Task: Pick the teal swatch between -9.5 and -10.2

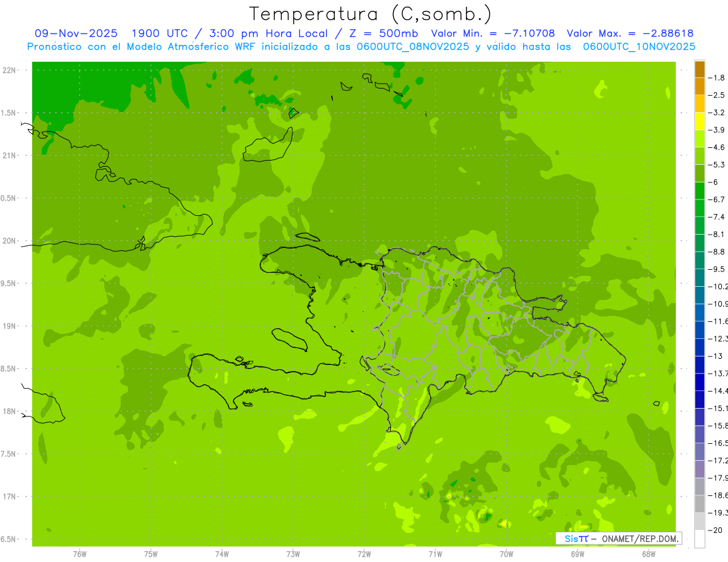Action: (700, 278)
